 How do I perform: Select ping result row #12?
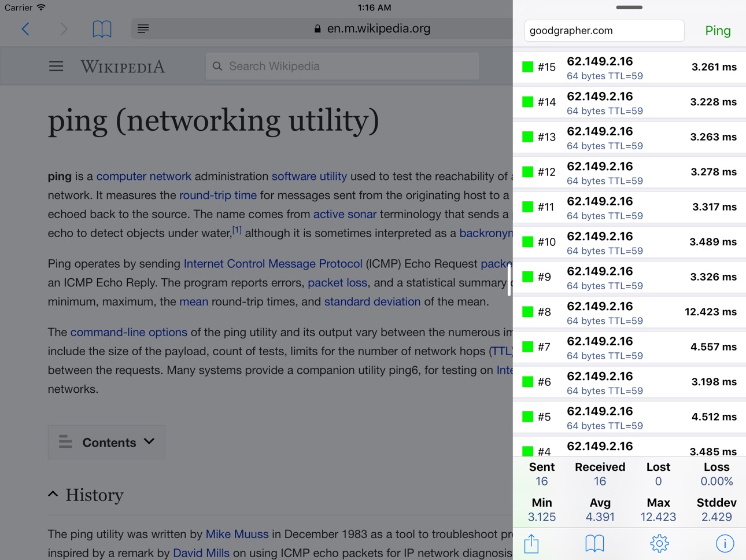[x=629, y=172]
